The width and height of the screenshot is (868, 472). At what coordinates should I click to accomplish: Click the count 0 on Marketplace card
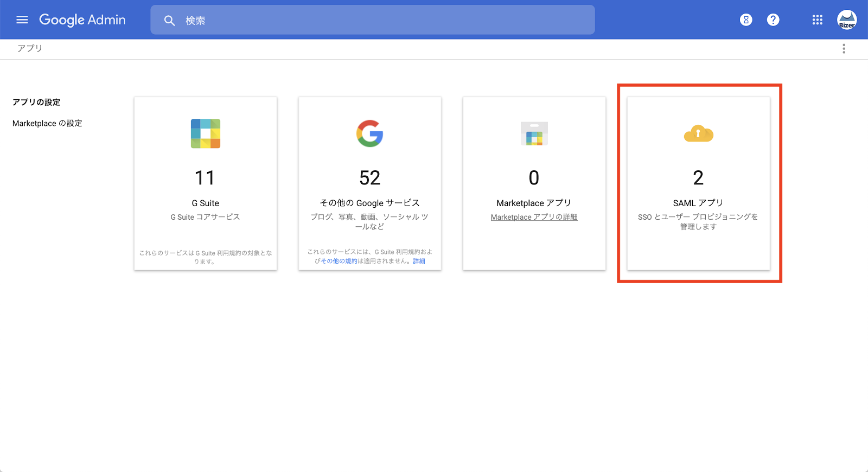[534, 178]
